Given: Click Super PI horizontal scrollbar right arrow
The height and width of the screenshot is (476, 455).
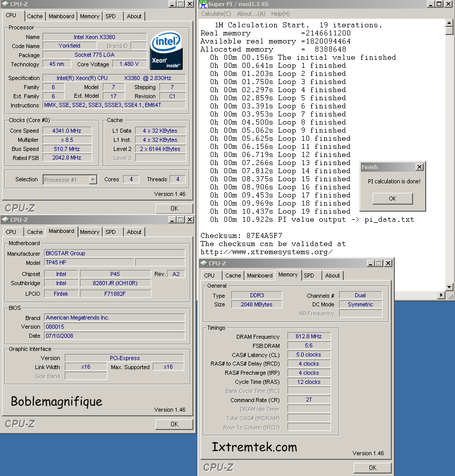Looking at the screenshot, I should pyautogui.click(x=441, y=295).
